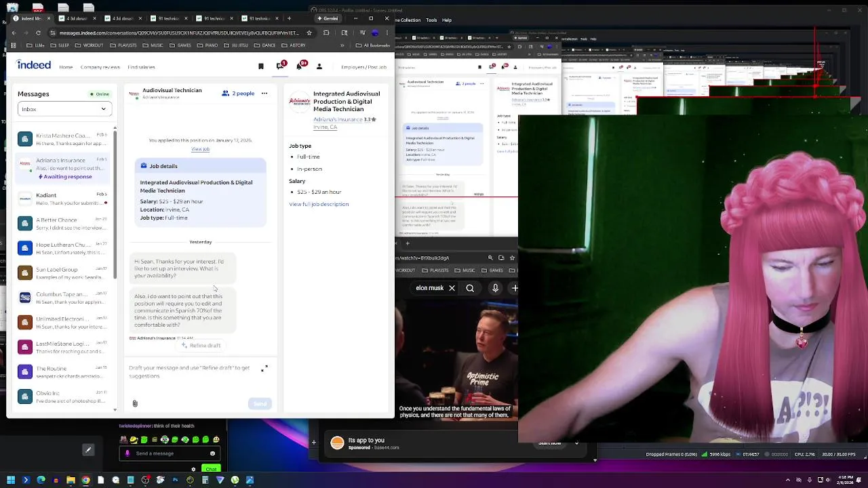Open the All Bookmarks folder
The image size is (868, 488).
pyautogui.click(x=372, y=45)
